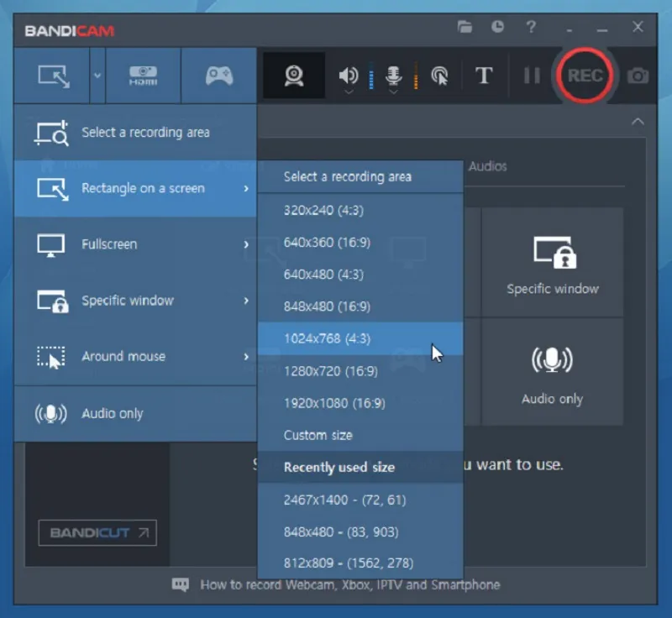Take a screenshot using the camera icon
The height and width of the screenshot is (618, 672).
click(x=638, y=76)
